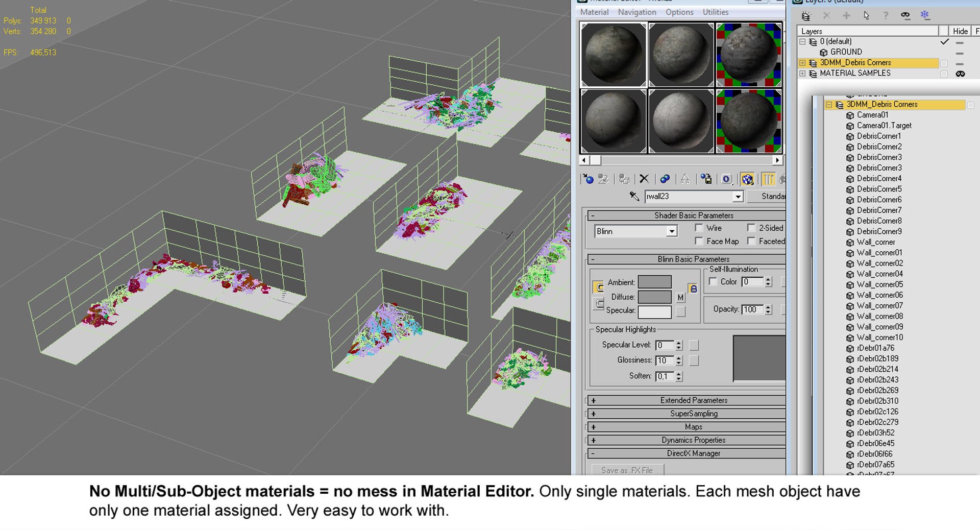Click the Make Unique icon
Image resolution: width=980 pixels, height=530 pixels.
click(685, 179)
